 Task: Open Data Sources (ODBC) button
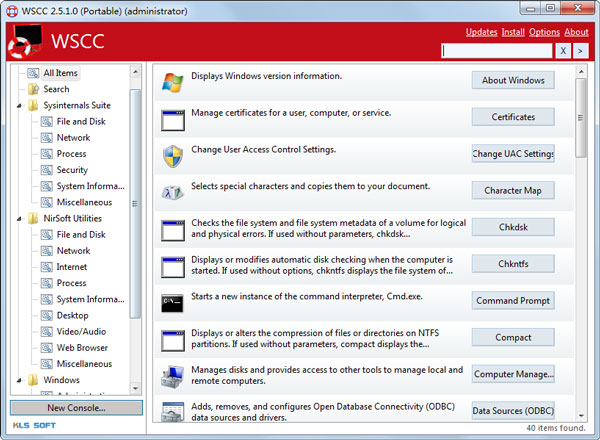pyautogui.click(x=513, y=411)
